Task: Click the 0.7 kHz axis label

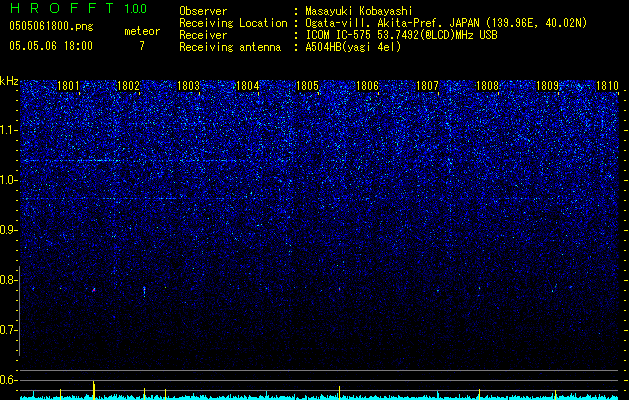Action: pos(9,330)
